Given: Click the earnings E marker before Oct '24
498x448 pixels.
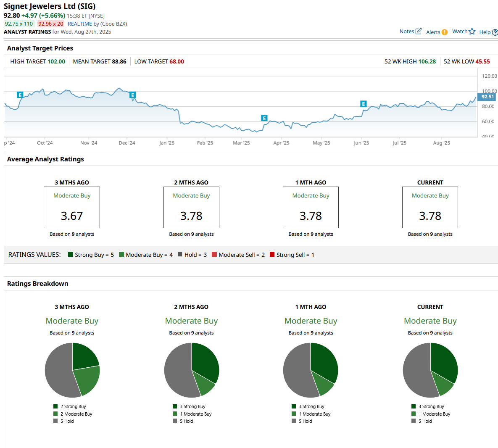Looking at the screenshot, I should point(20,95).
